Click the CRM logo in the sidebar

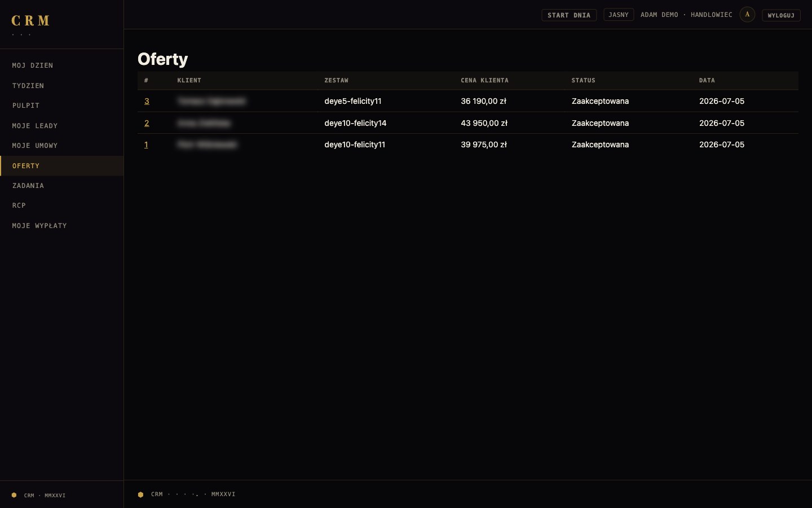point(30,21)
